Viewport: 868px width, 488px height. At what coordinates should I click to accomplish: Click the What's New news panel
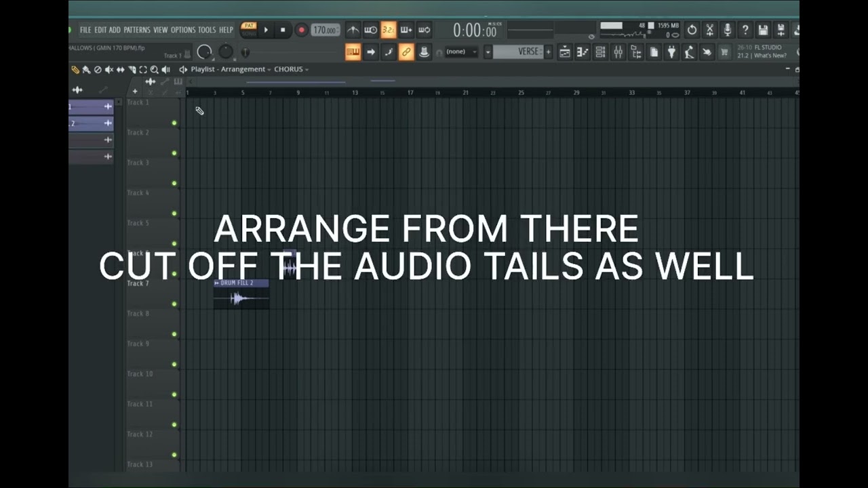point(763,52)
